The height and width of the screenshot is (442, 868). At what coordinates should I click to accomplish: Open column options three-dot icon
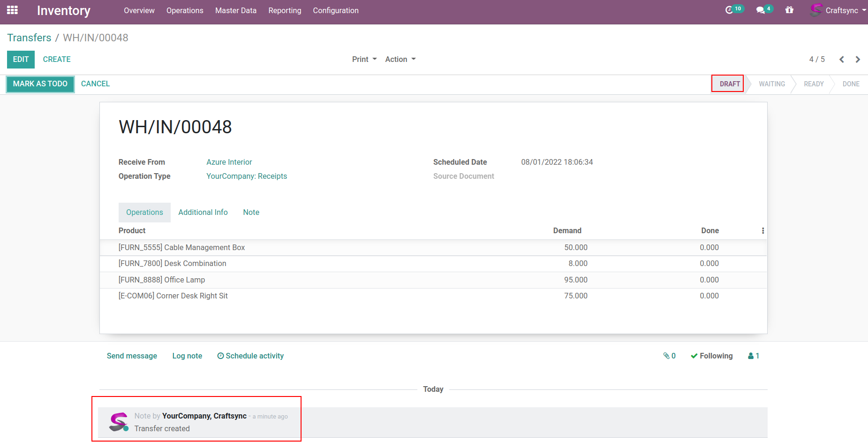point(763,230)
